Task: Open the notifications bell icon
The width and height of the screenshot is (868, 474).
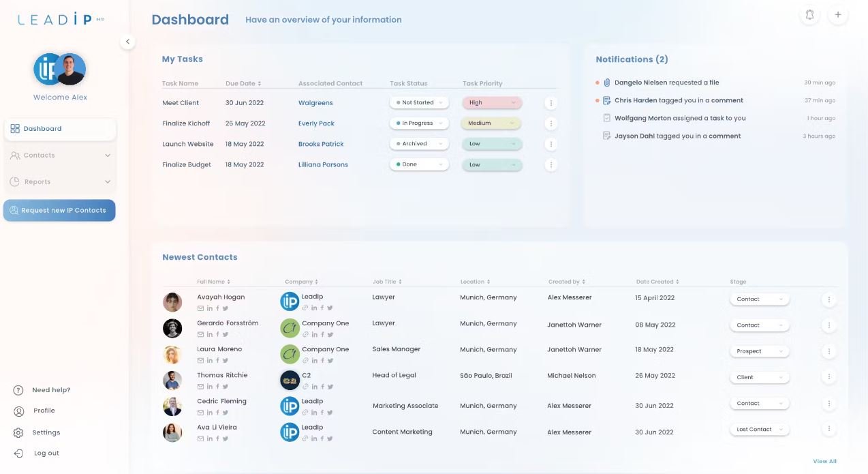Action: (809, 15)
